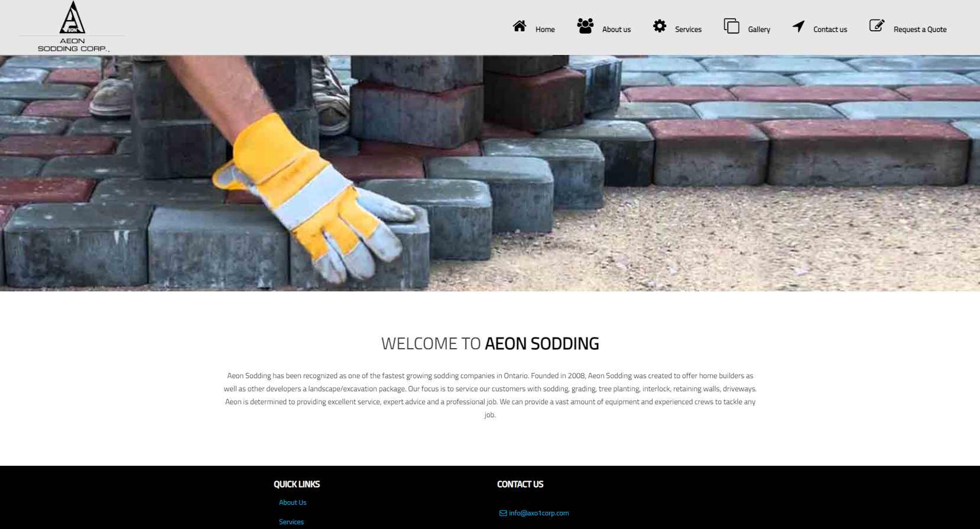The height and width of the screenshot is (529, 980).
Task: Click the arrow icon beside Contact us
Action: point(799,26)
